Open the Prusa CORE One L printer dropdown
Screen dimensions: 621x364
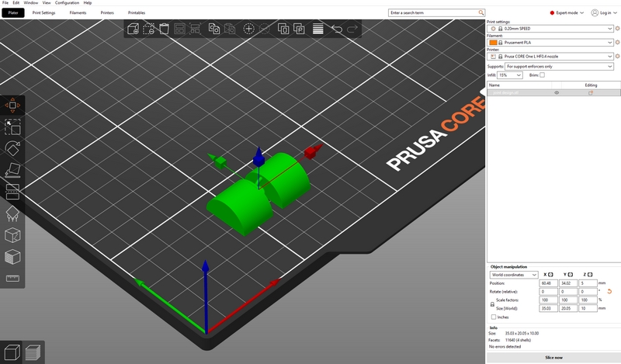[x=550, y=56]
